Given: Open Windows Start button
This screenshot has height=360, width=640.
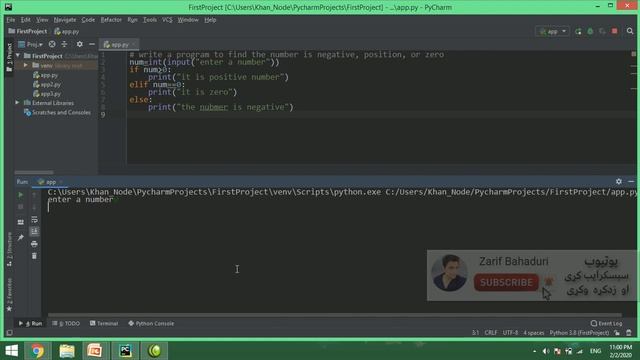Looking at the screenshot, I should [x=12, y=351].
